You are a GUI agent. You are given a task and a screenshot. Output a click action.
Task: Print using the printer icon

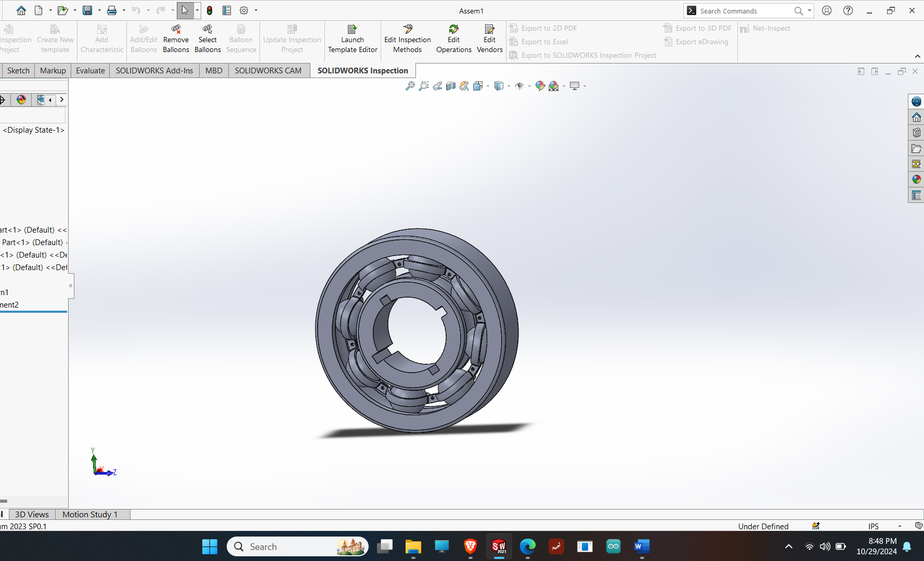tap(112, 10)
